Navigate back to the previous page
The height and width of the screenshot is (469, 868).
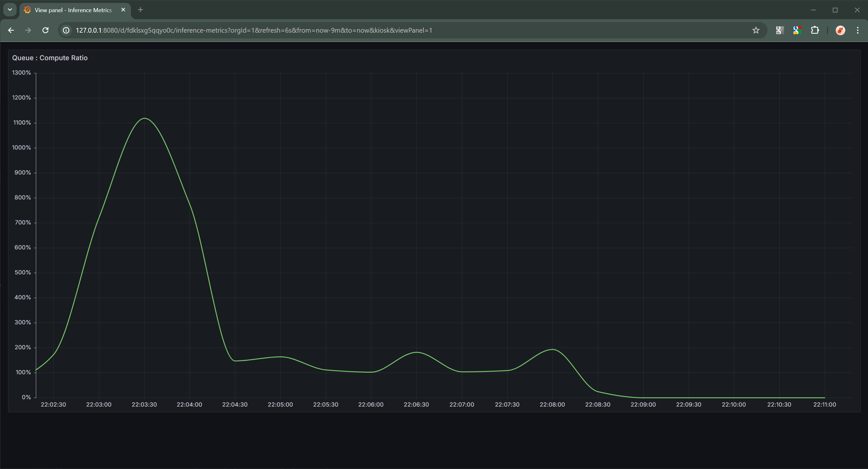(x=11, y=30)
